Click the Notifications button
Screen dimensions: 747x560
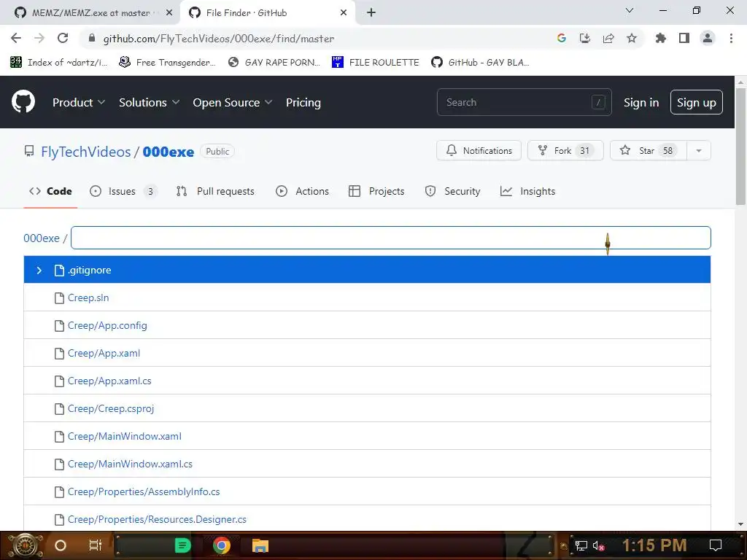click(479, 150)
